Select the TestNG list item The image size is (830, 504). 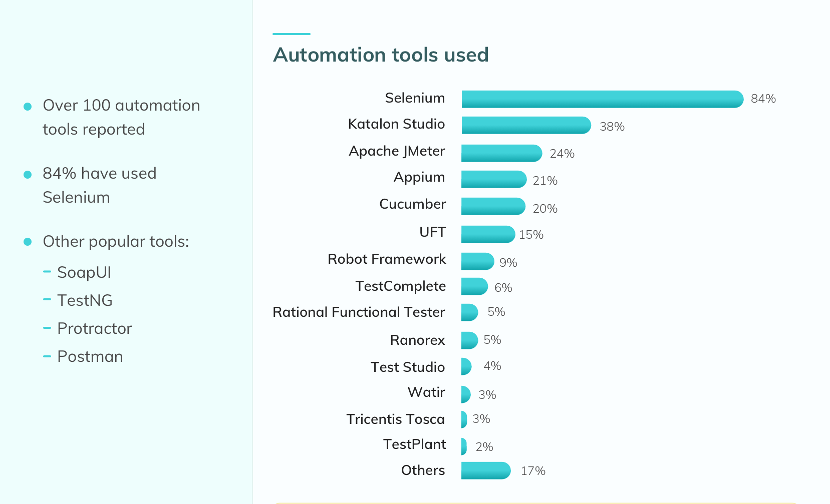[85, 300]
